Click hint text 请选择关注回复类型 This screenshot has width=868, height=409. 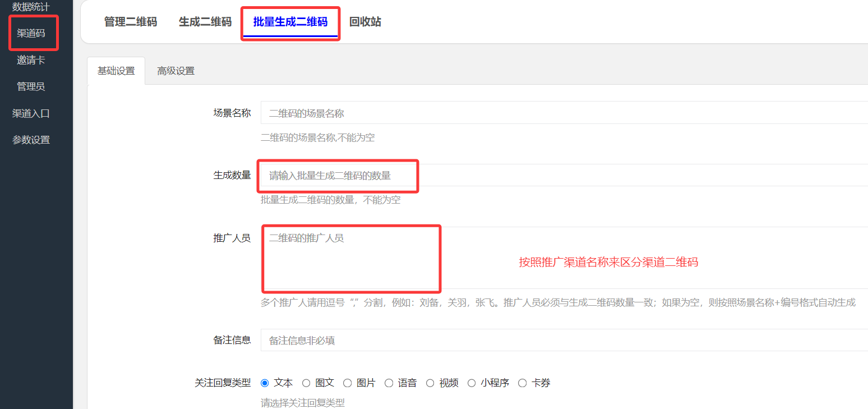(x=303, y=403)
